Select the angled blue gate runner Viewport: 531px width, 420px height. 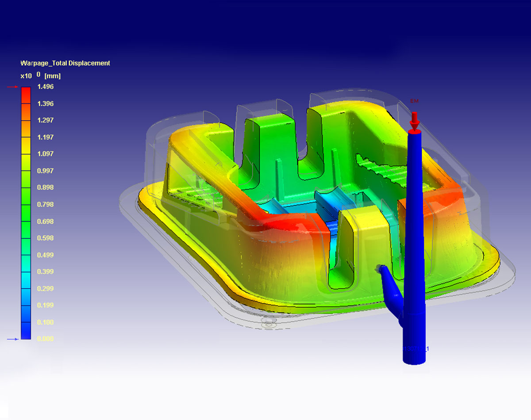(389, 287)
